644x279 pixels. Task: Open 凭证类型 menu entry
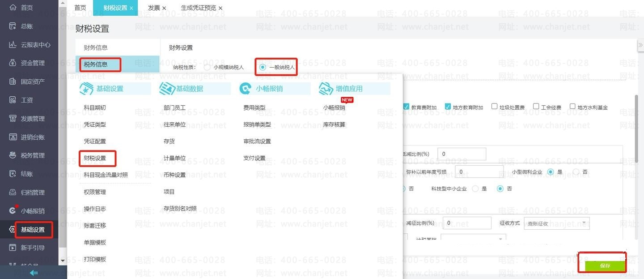(x=95, y=124)
